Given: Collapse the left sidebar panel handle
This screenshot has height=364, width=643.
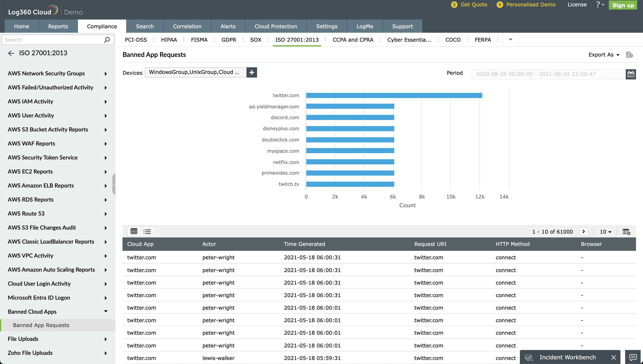Looking at the screenshot, I should click(x=114, y=184).
